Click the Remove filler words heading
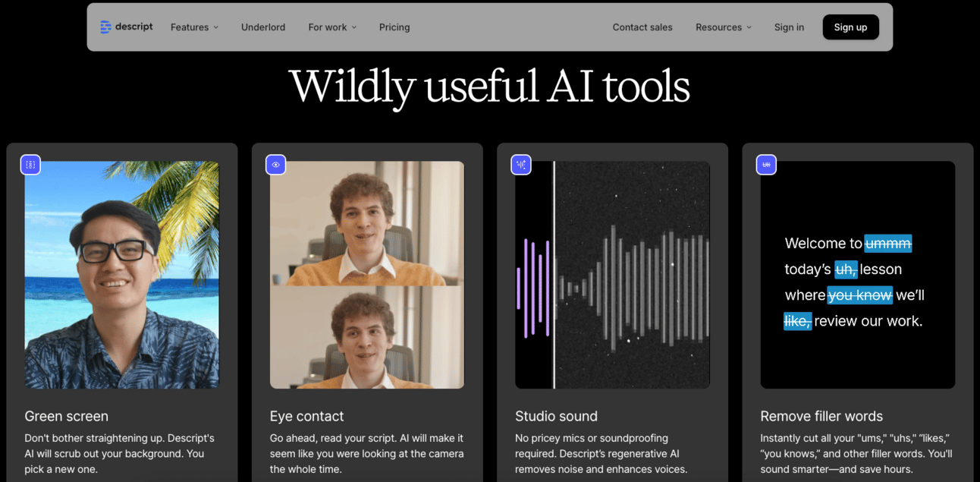 821,416
